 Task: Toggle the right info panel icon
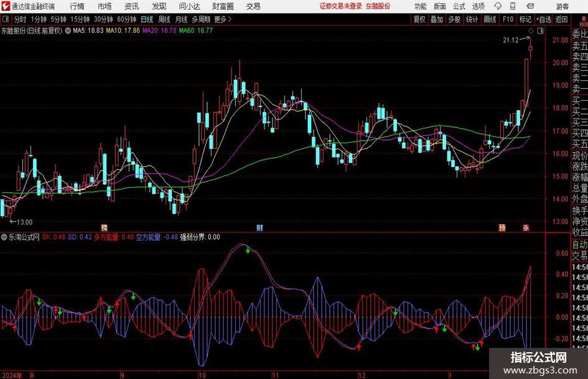[x=540, y=30]
